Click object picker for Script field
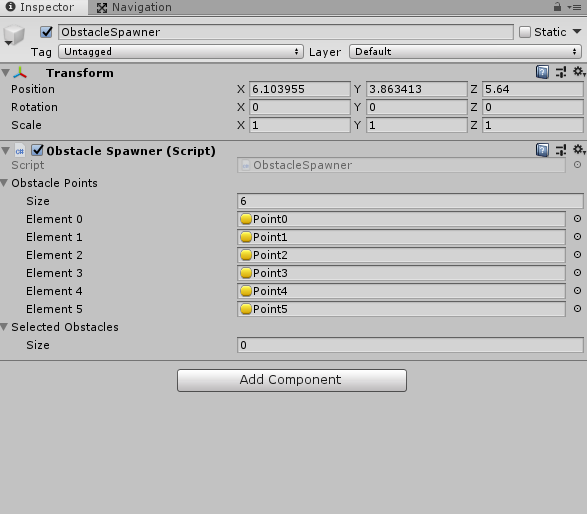The height and width of the screenshot is (514, 587). [577, 165]
